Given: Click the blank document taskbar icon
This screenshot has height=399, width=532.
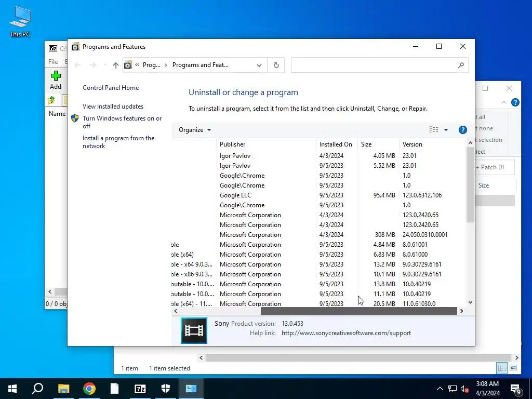Looking at the screenshot, I should [x=114, y=389].
